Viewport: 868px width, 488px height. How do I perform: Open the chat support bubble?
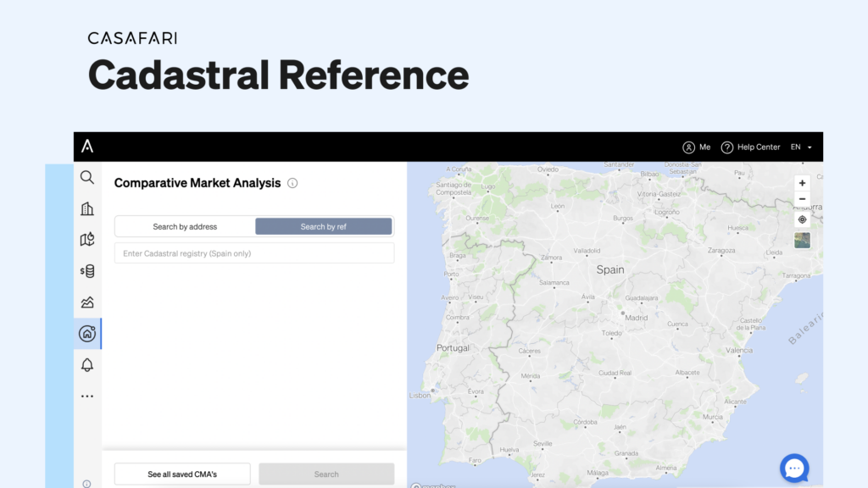point(794,468)
